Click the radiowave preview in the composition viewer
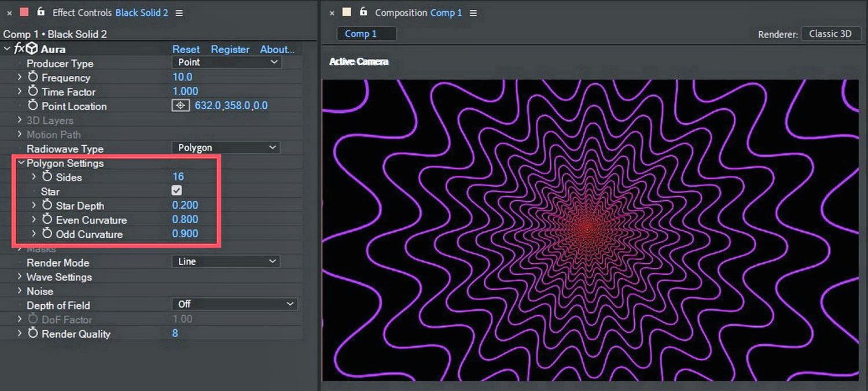868x391 pixels. [590, 230]
